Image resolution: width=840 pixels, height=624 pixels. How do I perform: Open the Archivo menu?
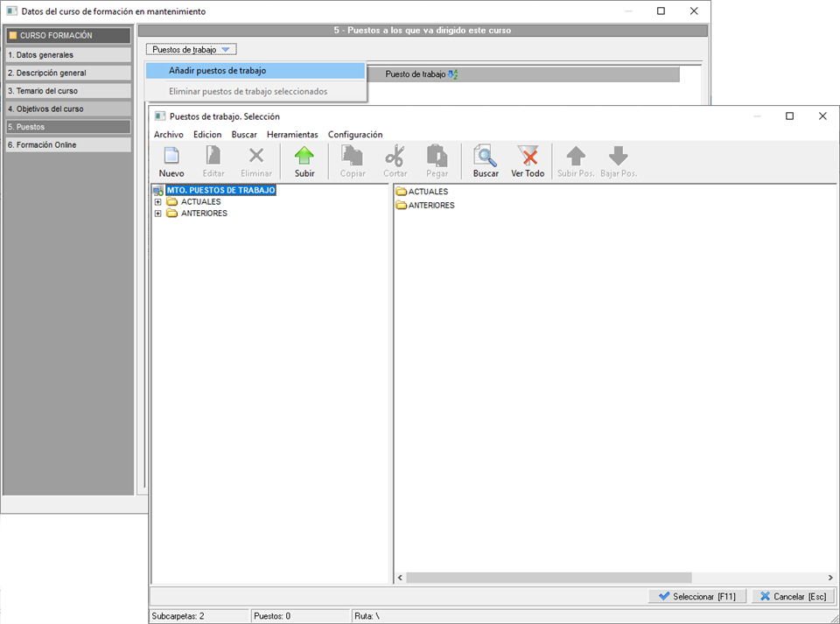pyautogui.click(x=168, y=135)
